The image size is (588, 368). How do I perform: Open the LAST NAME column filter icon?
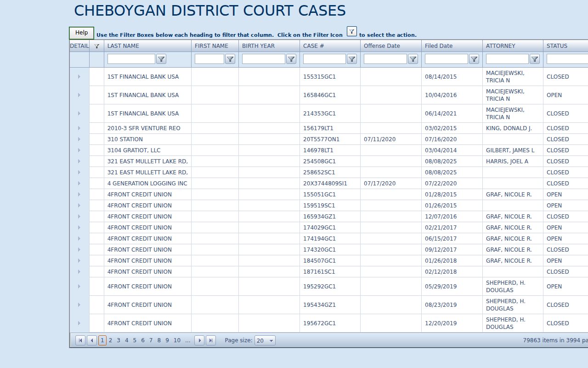click(x=161, y=59)
